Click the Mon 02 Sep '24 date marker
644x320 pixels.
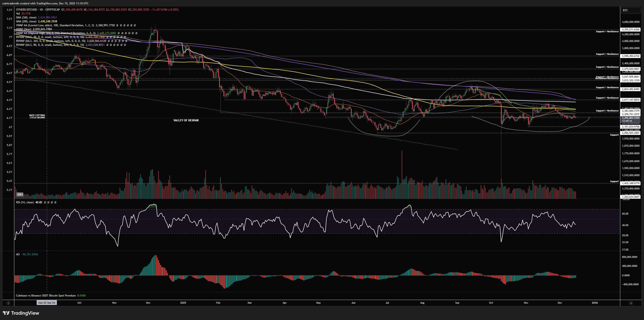(47, 303)
